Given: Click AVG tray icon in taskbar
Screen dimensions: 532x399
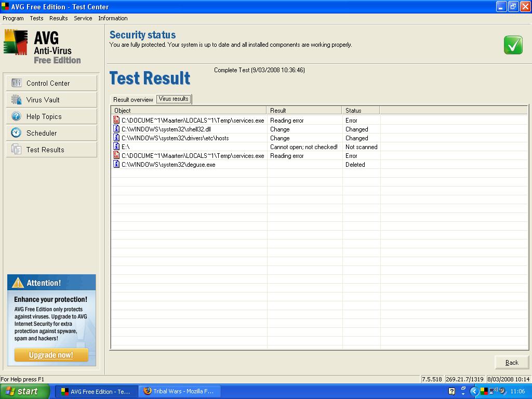Looking at the screenshot, I should [x=484, y=391].
